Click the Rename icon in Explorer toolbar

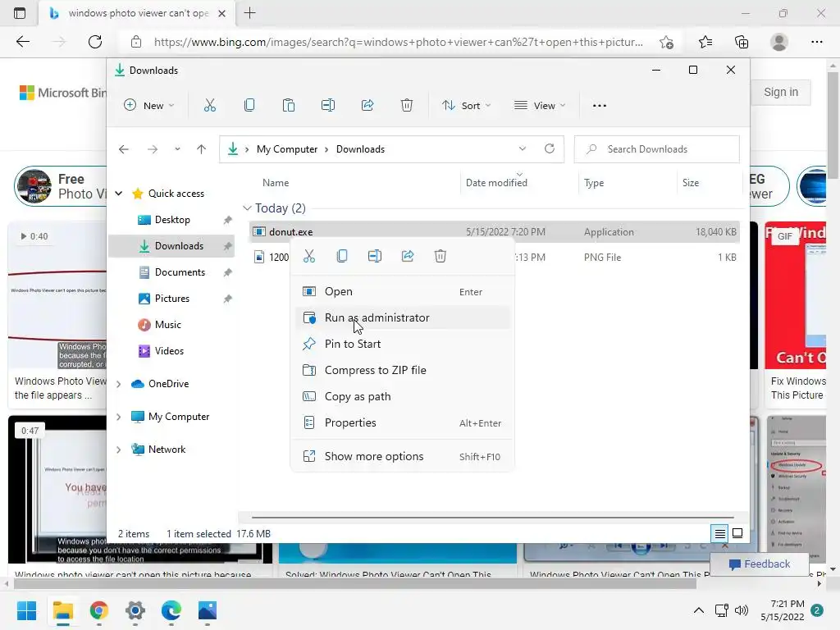click(x=328, y=106)
